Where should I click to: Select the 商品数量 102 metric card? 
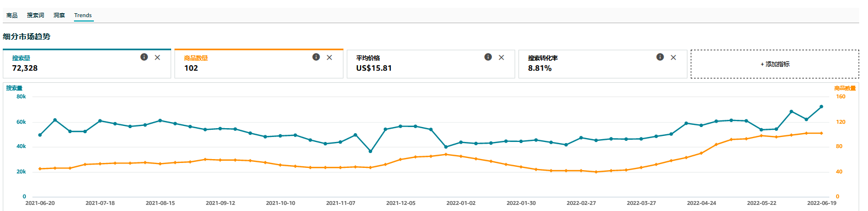pyautogui.click(x=259, y=64)
